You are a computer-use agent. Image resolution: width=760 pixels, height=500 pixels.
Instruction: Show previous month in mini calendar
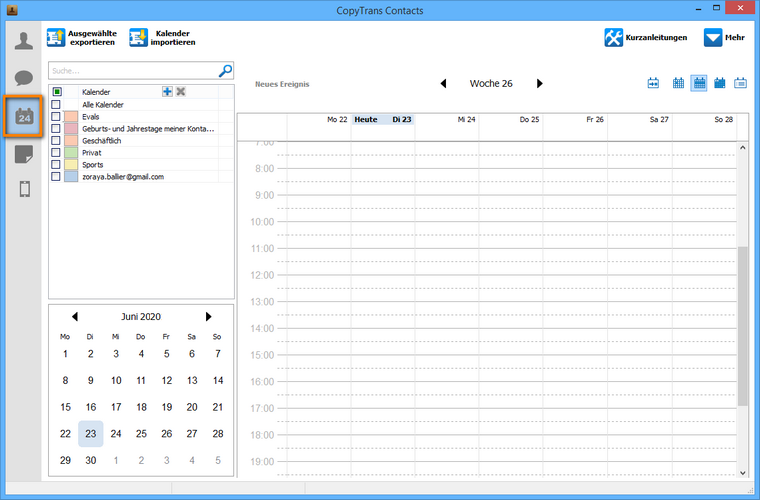(x=75, y=316)
